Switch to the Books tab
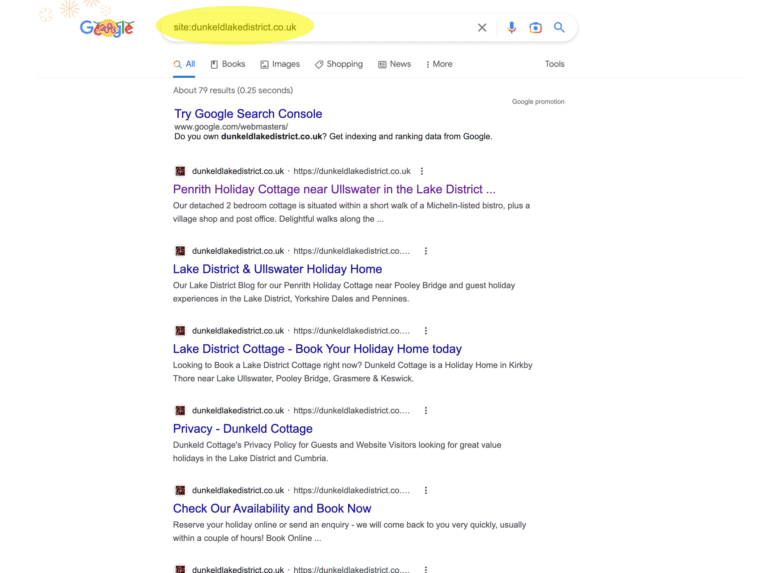This screenshot has height=573, width=768. click(227, 64)
